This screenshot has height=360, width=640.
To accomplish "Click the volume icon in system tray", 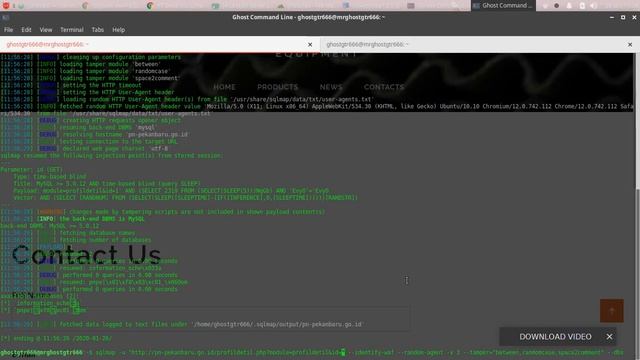I will (x=593, y=6).
